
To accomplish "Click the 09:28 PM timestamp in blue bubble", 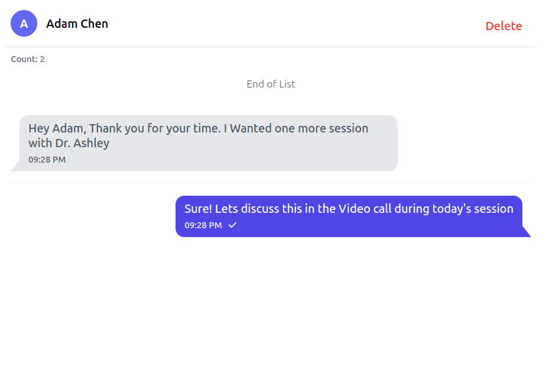I will pyautogui.click(x=203, y=225).
